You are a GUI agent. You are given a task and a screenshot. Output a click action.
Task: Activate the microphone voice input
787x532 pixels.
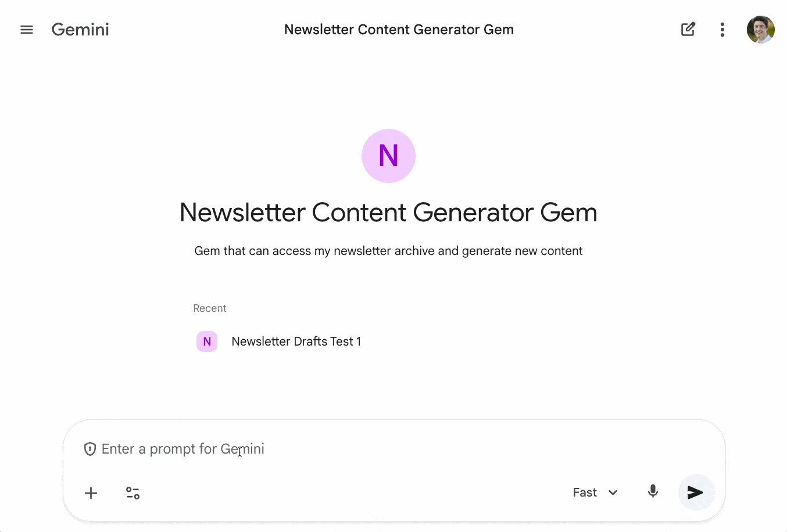pyautogui.click(x=653, y=492)
